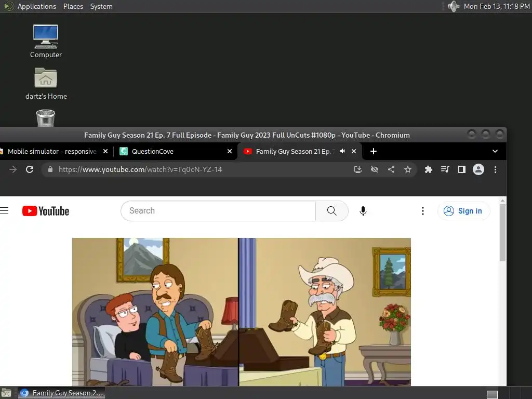The height and width of the screenshot is (399, 532).
Task: Mute the tab via audio speaker icon
Action: point(343,151)
